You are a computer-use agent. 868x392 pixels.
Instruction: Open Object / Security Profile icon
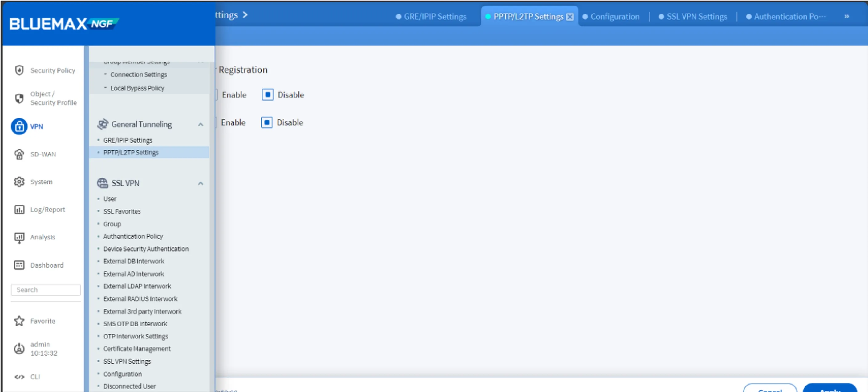pos(19,98)
